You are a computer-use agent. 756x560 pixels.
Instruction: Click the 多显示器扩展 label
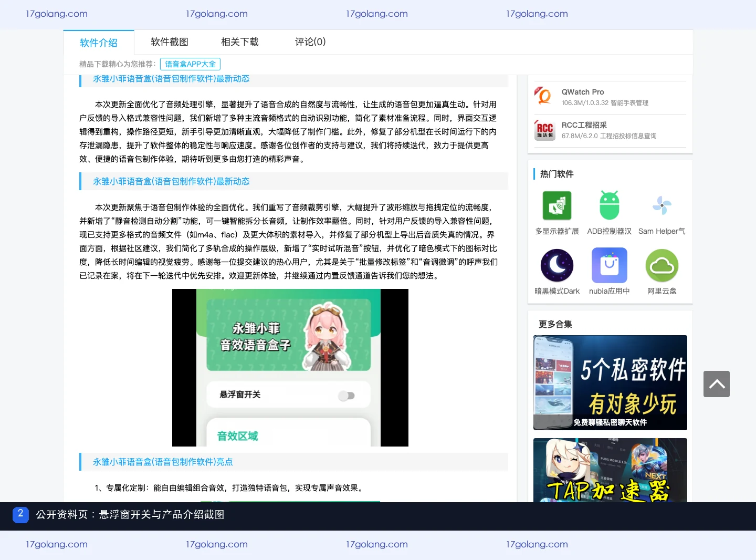pos(557,231)
